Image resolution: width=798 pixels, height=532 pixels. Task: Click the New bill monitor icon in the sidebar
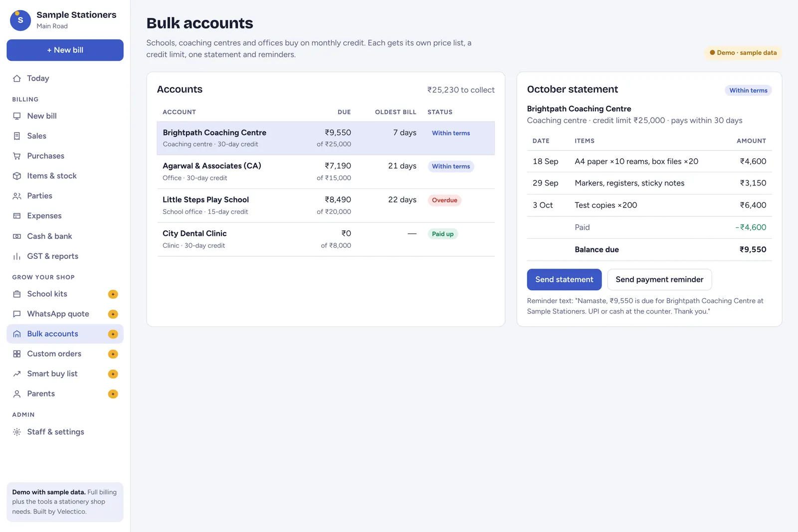tap(17, 116)
